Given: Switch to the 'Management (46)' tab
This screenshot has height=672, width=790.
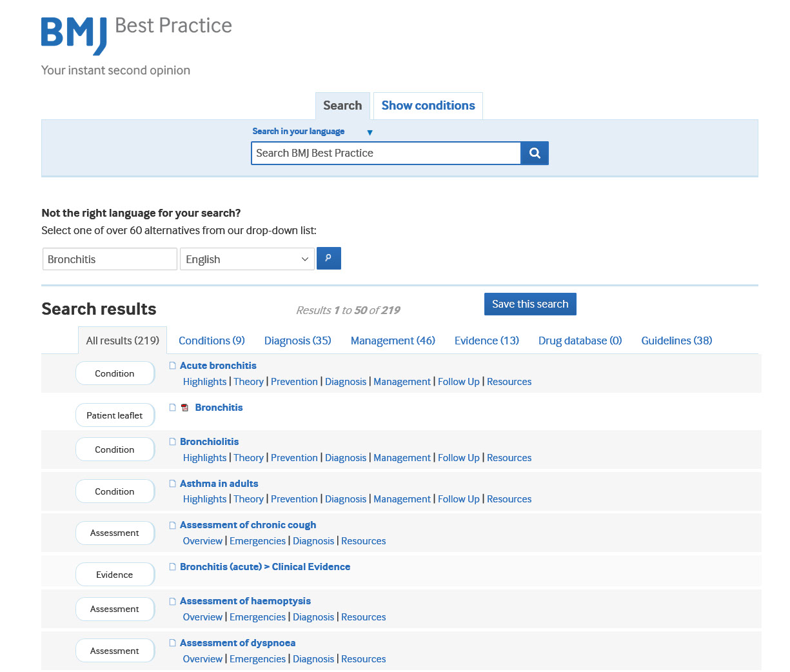Looking at the screenshot, I should pos(393,341).
